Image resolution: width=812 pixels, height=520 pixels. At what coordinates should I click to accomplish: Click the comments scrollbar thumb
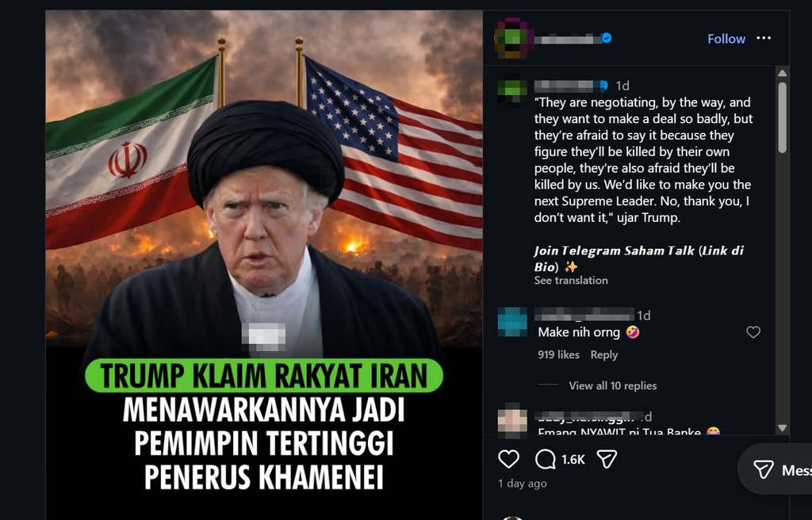[782, 117]
